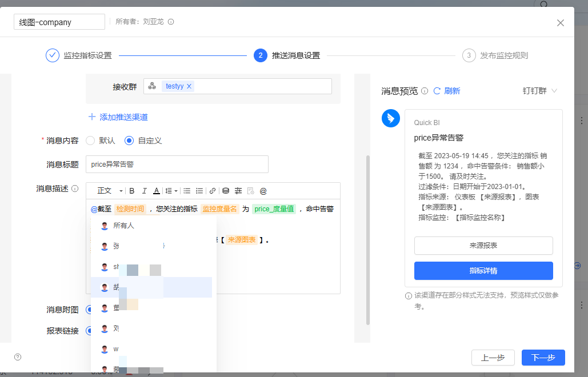Apply italic formatting in editor toolbar
The height and width of the screenshot is (377, 588).
click(144, 191)
